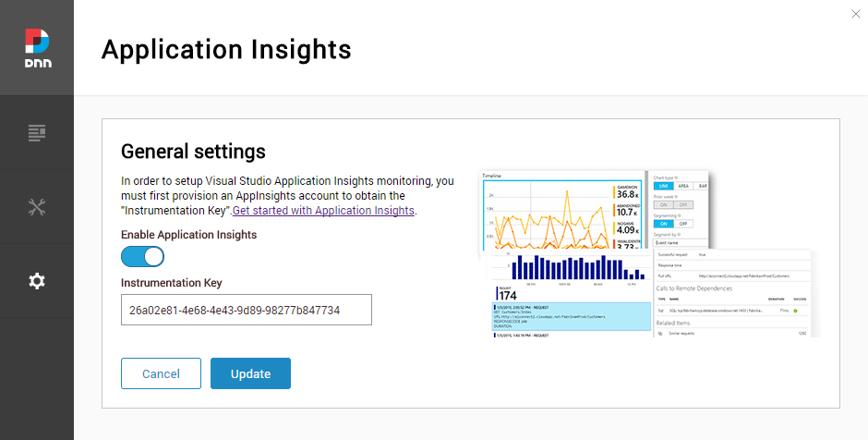
Task: Select AREA chart type in preview
Action: click(685, 186)
